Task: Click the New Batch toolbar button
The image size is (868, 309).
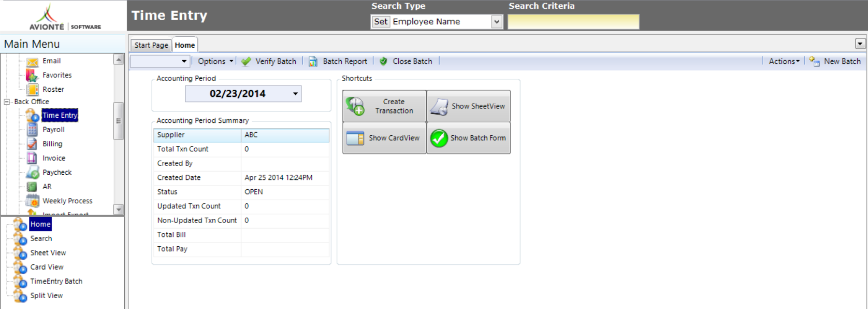Action: (x=835, y=61)
